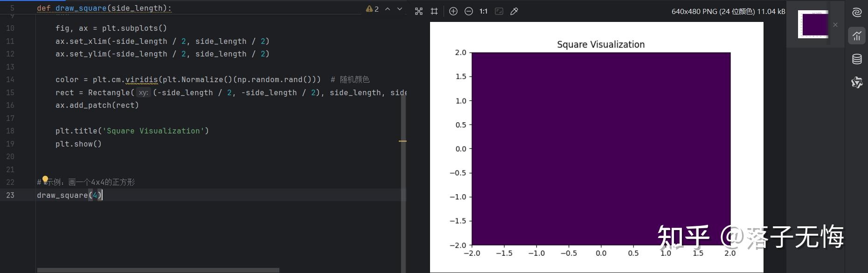The width and height of the screenshot is (868, 273).
Task: Click line number 18 in gutter
Action: [x=10, y=131]
